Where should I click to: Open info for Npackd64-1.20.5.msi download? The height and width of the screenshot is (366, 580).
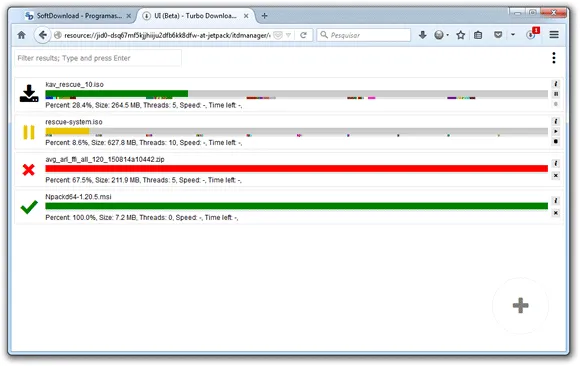coord(555,201)
